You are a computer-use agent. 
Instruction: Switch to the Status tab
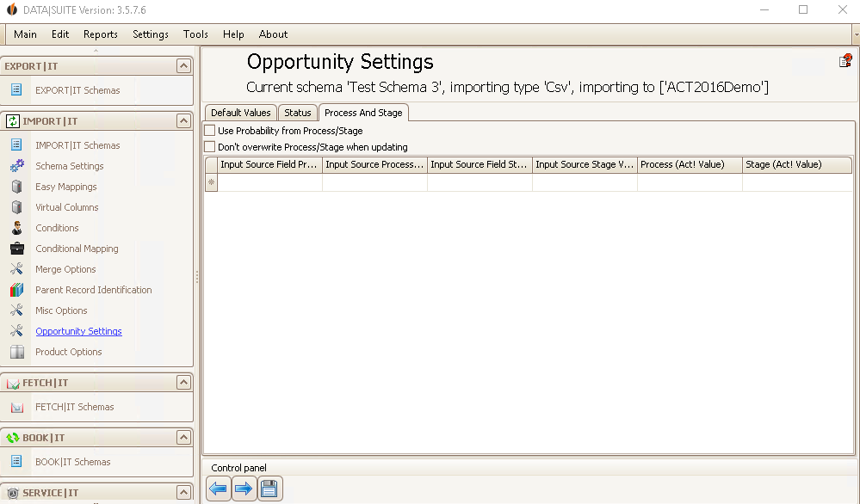[298, 113]
